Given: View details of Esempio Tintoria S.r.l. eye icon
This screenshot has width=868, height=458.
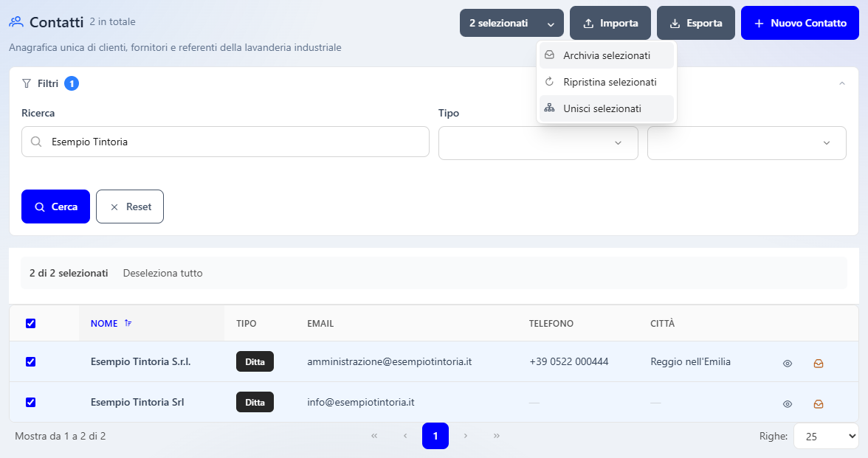Looking at the screenshot, I should coord(787,364).
